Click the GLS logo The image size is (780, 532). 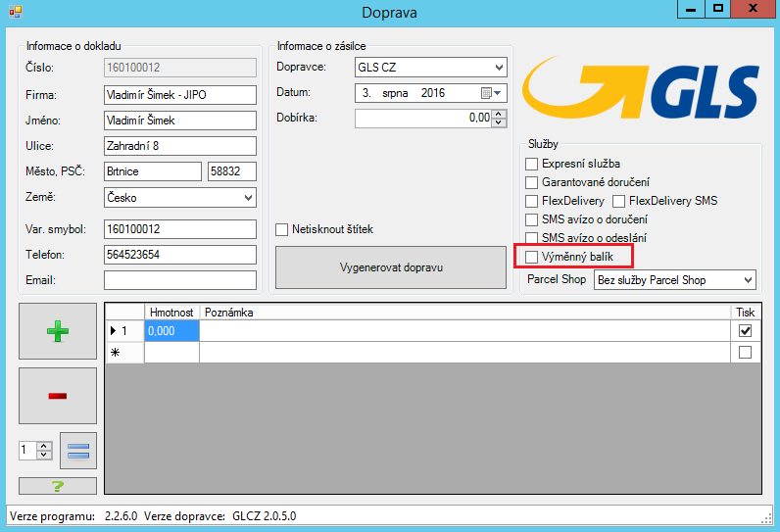click(x=641, y=88)
